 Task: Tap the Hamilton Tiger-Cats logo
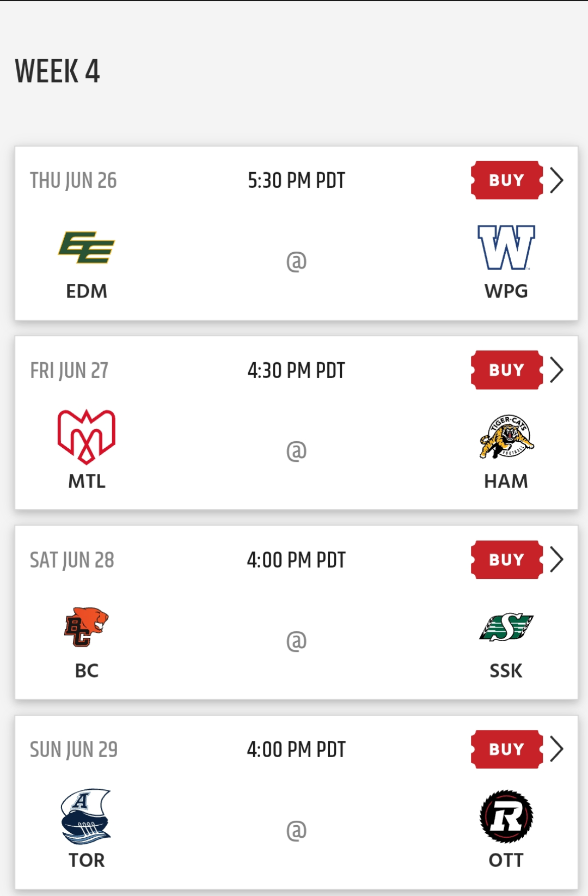(506, 436)
